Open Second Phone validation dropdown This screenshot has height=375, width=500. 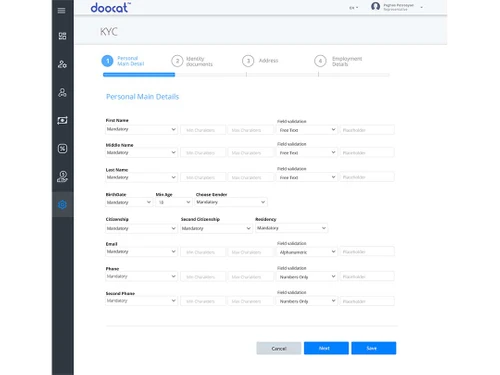click(307, 301)
